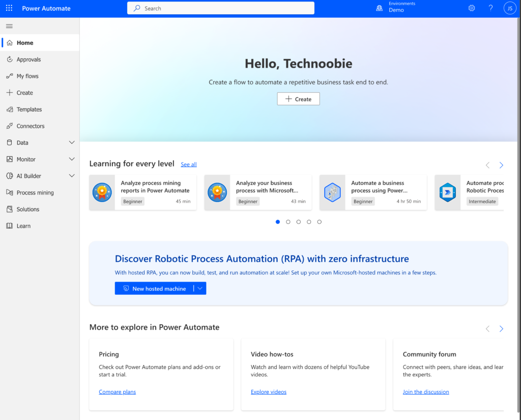Open the Demo environment picker
The height and width of the screenshot is (420, 521).
coord(395,8)
